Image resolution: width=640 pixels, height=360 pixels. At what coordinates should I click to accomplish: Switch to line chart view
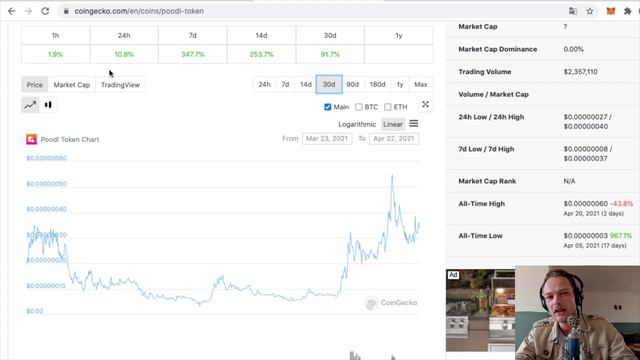click(x=30, y=105)
